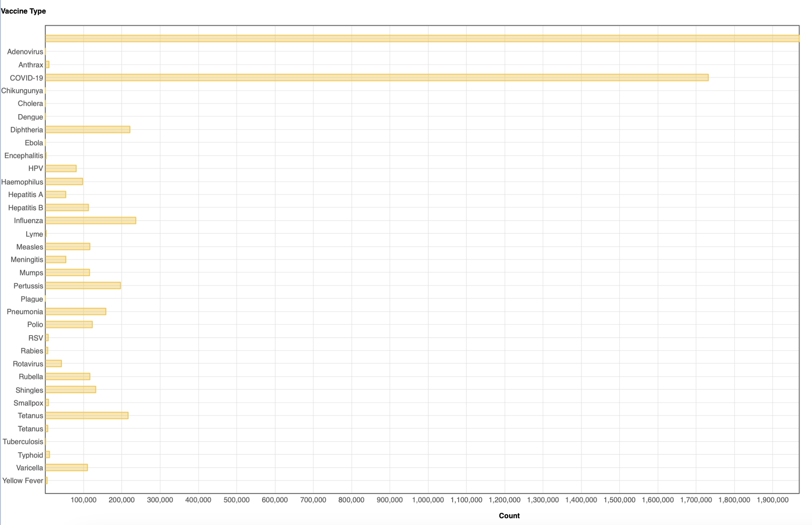This screenshot has width=812, height=525.
Task: Click the 'Typhoid' axis label
Action: (30, 455)
